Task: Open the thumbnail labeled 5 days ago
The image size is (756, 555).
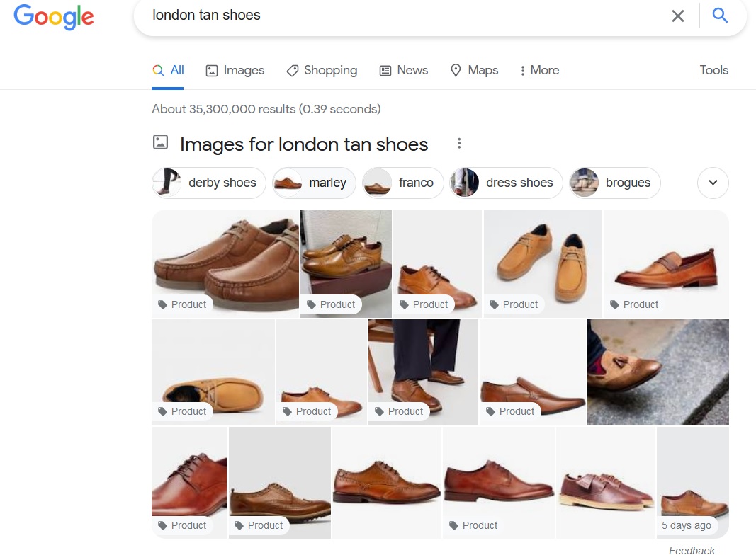Action: (692, 481)
